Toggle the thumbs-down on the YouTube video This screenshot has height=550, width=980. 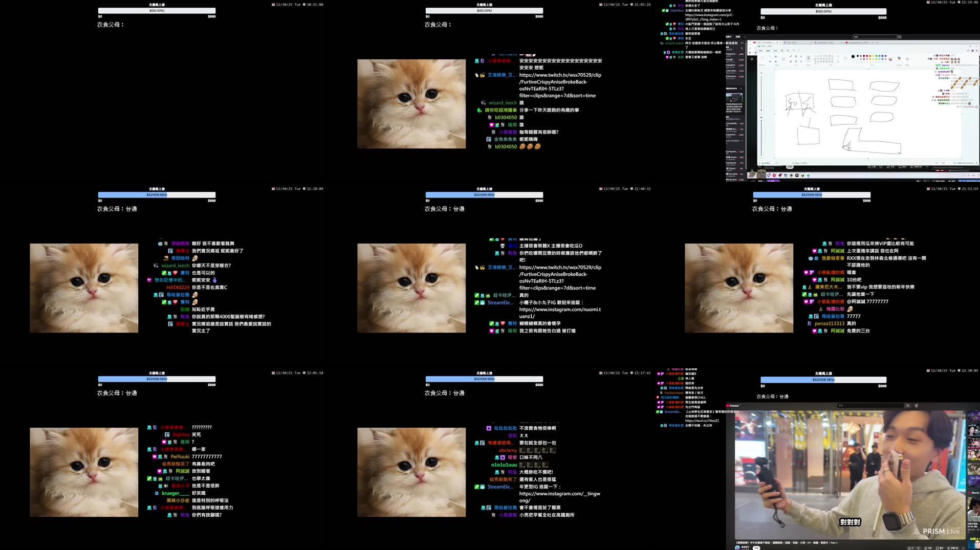(x=919, y=548)
